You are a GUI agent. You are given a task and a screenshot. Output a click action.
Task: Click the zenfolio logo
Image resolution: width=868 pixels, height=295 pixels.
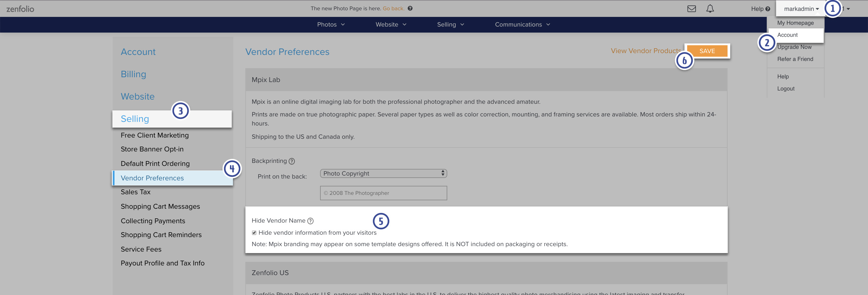coord(20,9)
